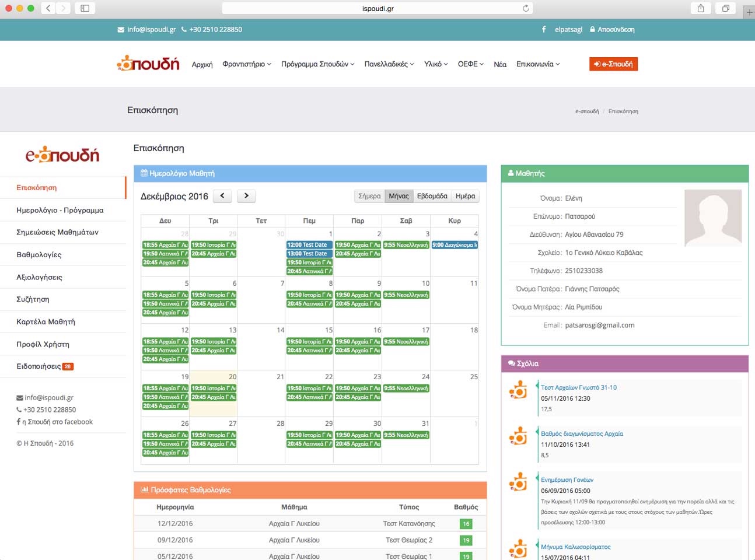
Task: Click the orange e-Σπουδή button
Action: pyautogui.click(x=613, y=64)
